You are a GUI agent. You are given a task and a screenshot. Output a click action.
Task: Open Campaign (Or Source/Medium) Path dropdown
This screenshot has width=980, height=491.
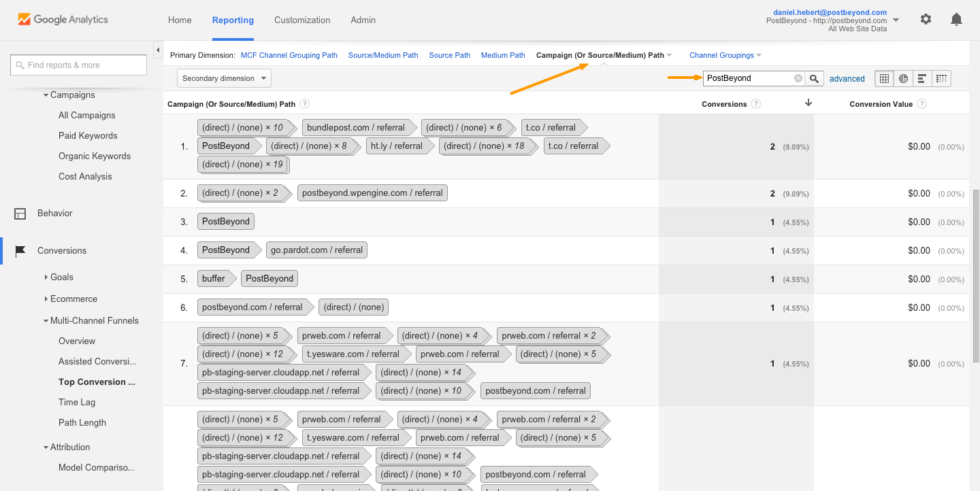[x=604, y=55]
